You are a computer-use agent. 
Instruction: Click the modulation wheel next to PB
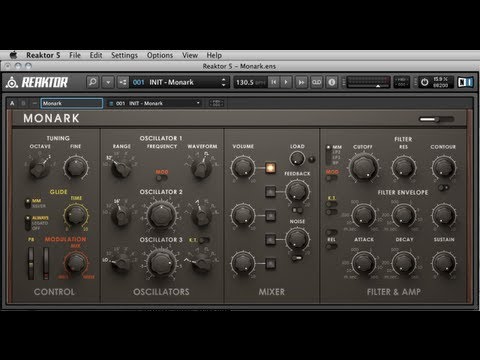[x=46, y=263]
